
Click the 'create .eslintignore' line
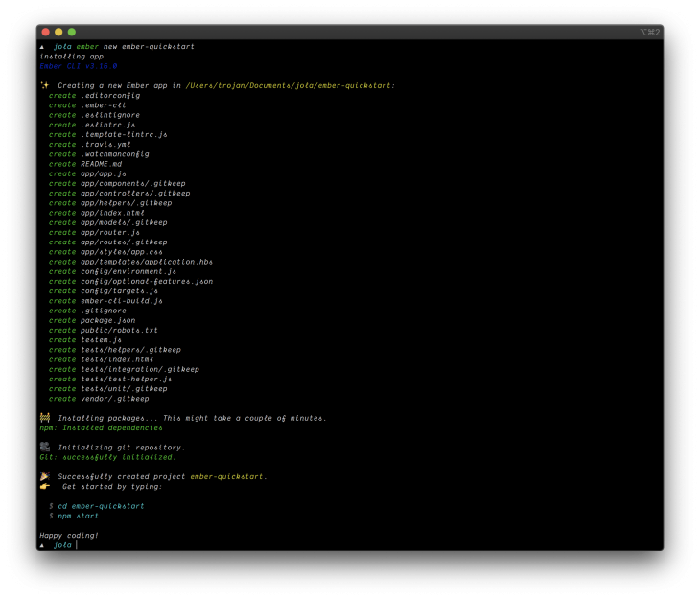(94, 115)
